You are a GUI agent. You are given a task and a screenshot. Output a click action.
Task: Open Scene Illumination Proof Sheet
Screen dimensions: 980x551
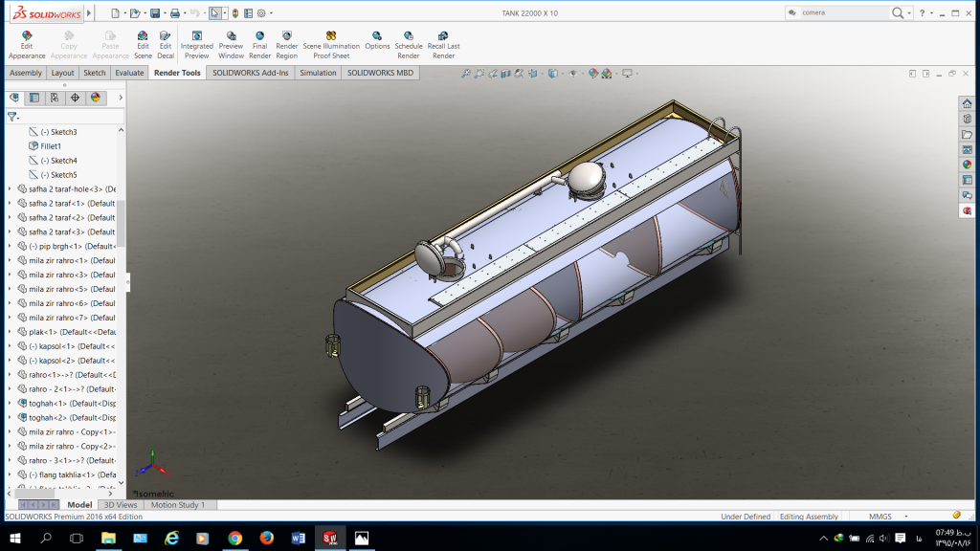pyautogui.click(x=331, y=44)
